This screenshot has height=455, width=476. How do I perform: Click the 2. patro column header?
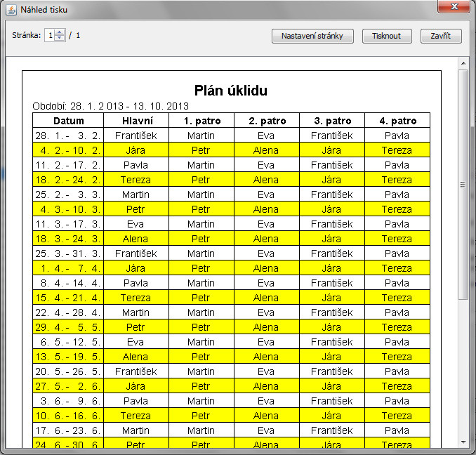point(267,121)
